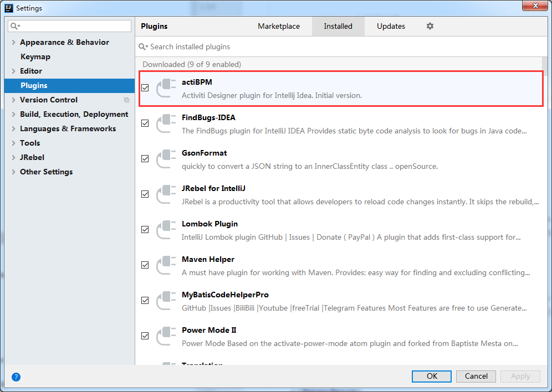Select the JRebel for IntelliJ plugin name

213,188
